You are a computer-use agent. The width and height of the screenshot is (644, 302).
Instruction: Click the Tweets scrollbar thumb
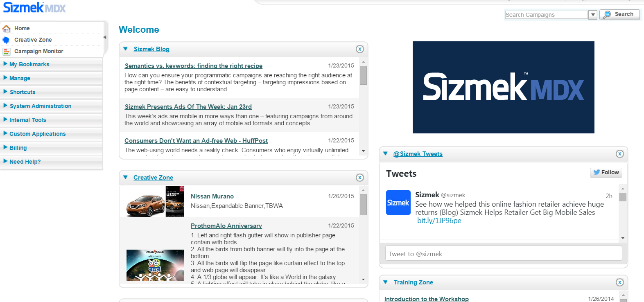623,197
